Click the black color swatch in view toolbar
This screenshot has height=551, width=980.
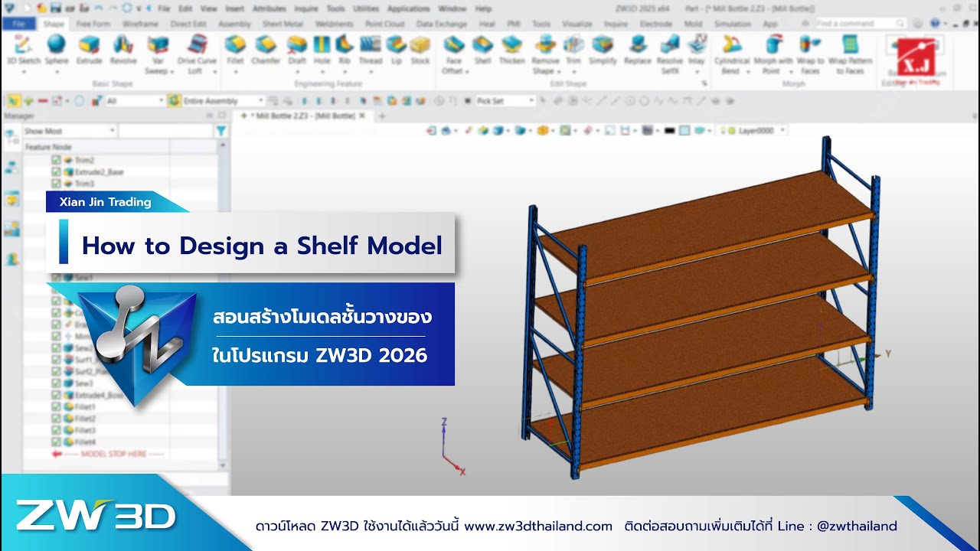(x=669, y=131)
